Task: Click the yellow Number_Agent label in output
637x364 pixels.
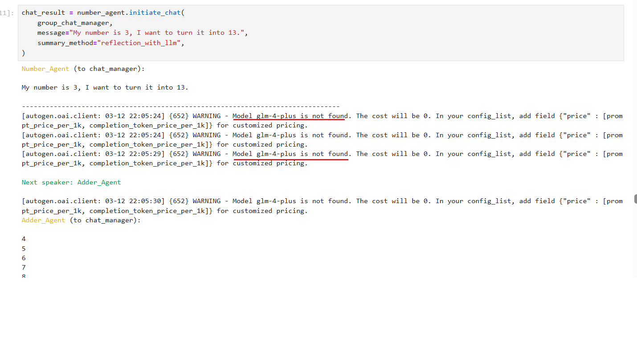Action: tap(45, 69)
